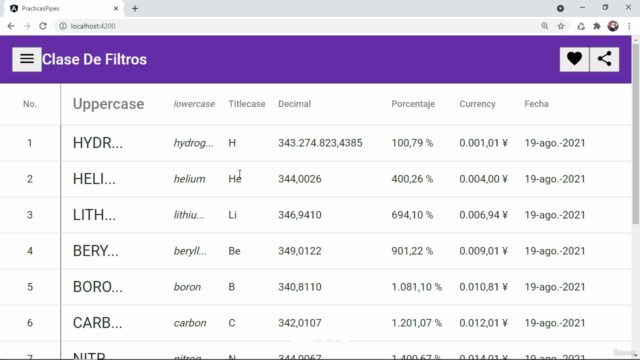
Task: Click the Fecha column header
Action: [x=537, y=104]
